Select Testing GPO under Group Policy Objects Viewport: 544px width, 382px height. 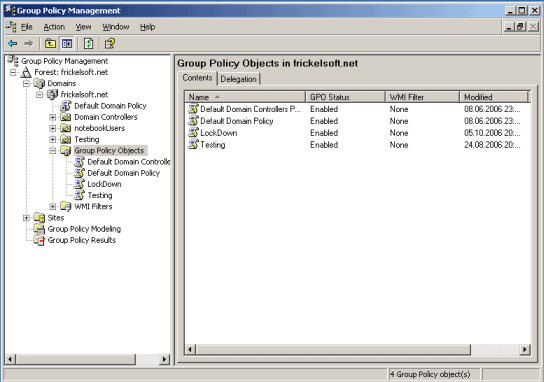(100, 195)
